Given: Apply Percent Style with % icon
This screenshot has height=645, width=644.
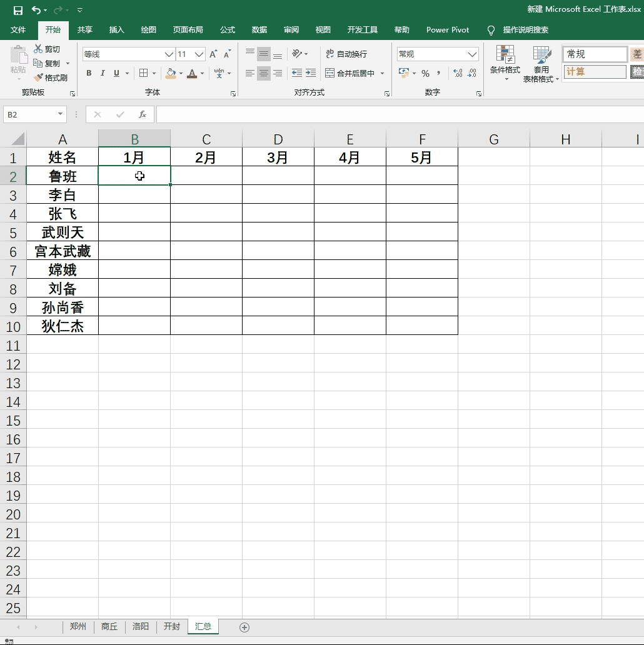Looking at the screenshot, I should pos(426,73).
